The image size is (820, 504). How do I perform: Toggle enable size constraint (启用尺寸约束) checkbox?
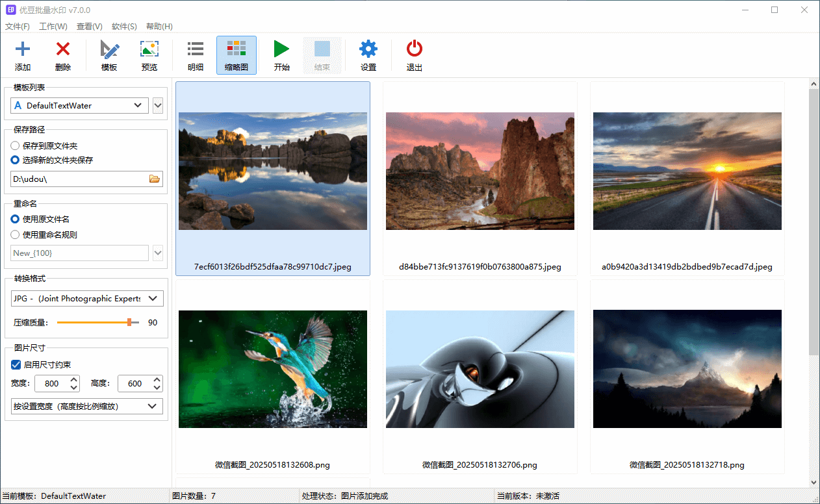click(x=16, y=365)
